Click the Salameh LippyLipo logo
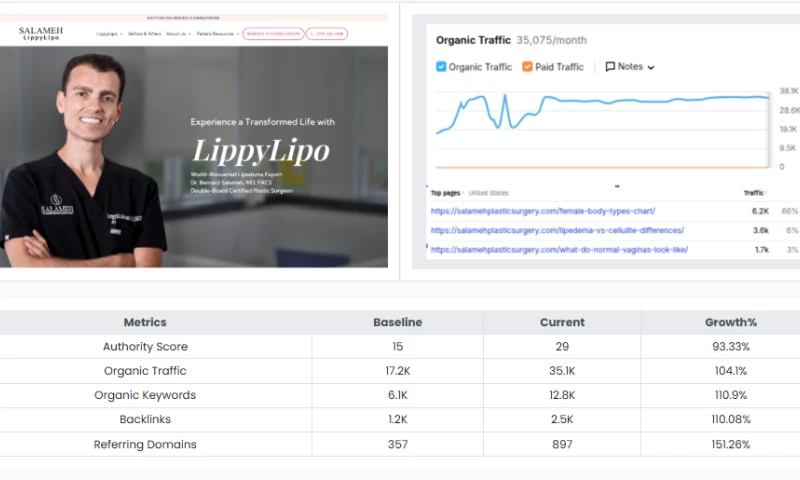This screenshot has height=480, width=800. click(x=41, y=34)
